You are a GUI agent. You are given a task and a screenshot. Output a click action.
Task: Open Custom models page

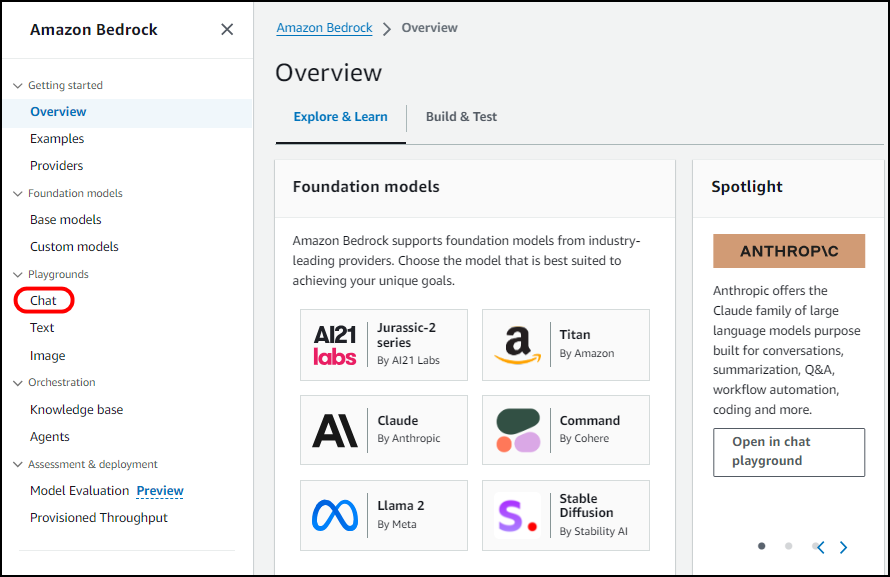click(74, 247)
